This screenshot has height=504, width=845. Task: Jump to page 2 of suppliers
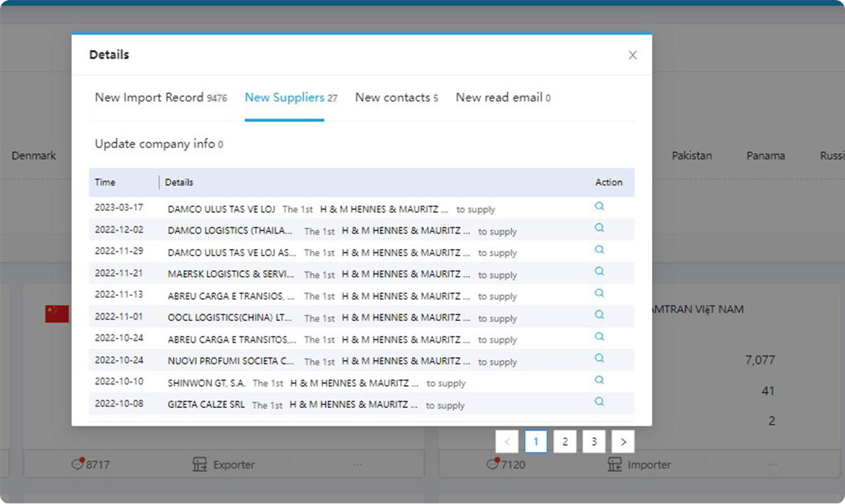[x=565, y=442]
